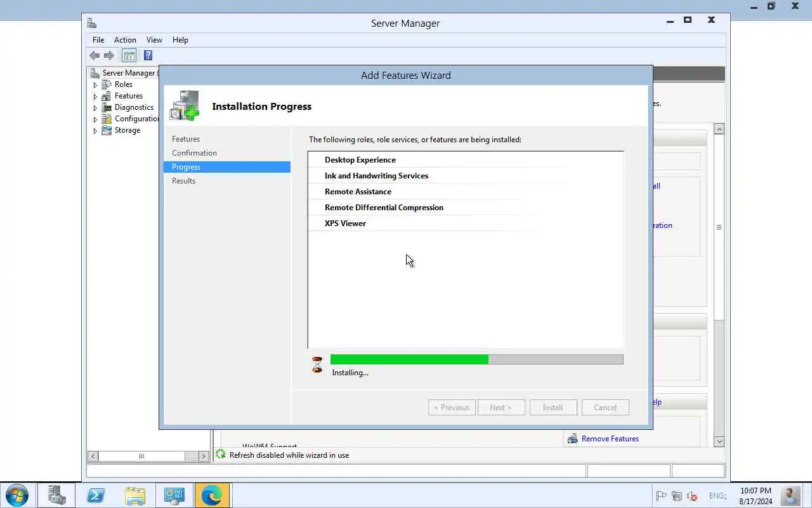812x508 pixels.
Task: Expand the Storage tree node
Action: 95,131
